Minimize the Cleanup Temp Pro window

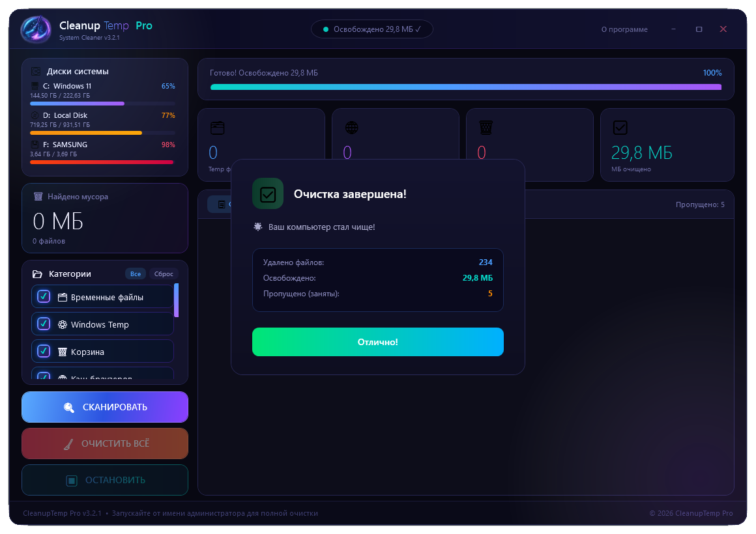673,29
